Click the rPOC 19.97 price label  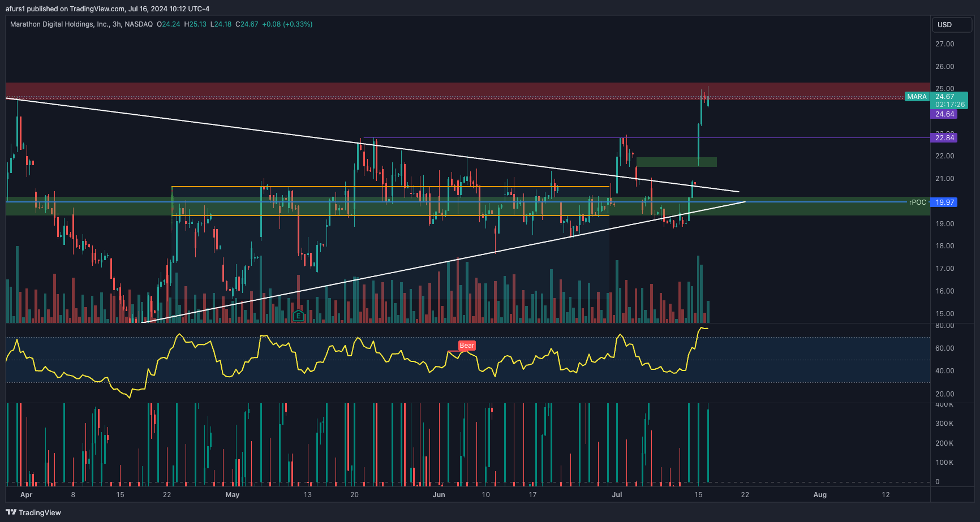tap(944, 202)
